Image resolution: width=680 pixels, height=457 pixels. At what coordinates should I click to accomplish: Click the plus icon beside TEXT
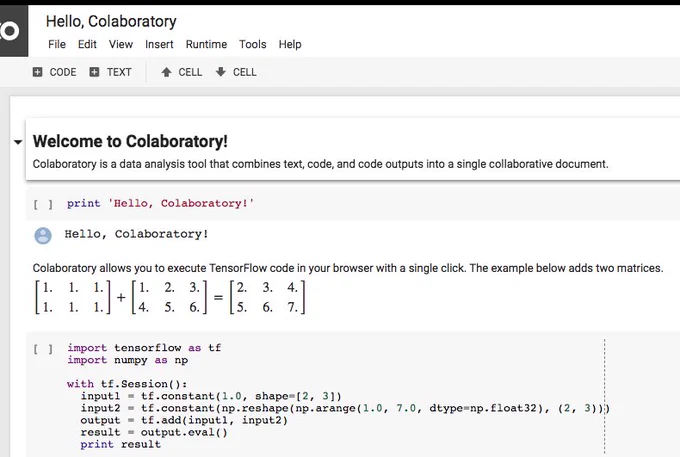[x=94, y=72]
